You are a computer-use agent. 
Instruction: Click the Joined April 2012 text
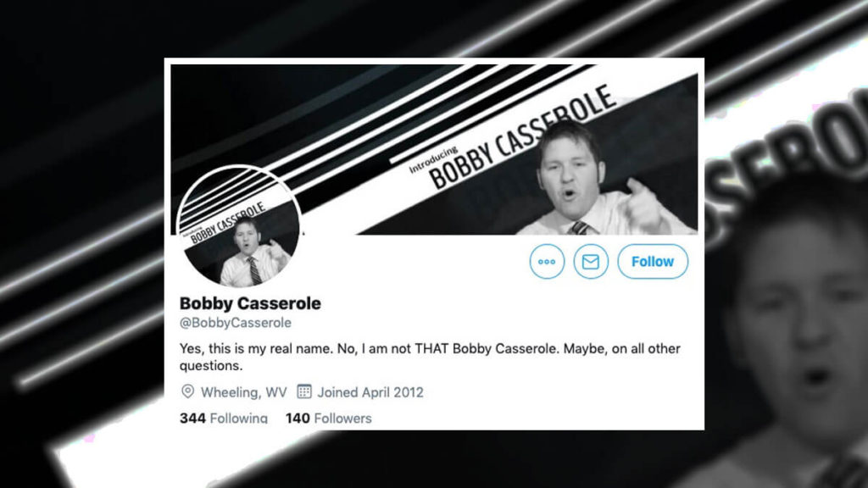[370, 392]
